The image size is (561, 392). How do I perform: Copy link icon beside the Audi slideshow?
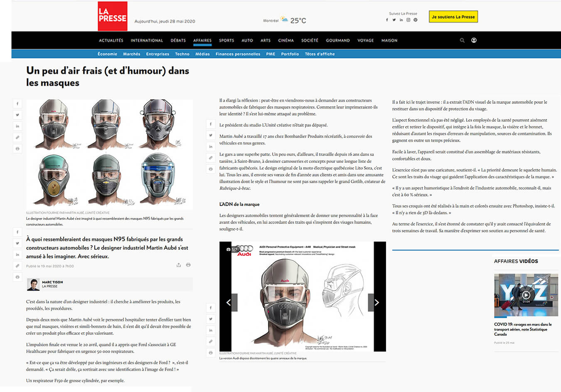(211, 341)
